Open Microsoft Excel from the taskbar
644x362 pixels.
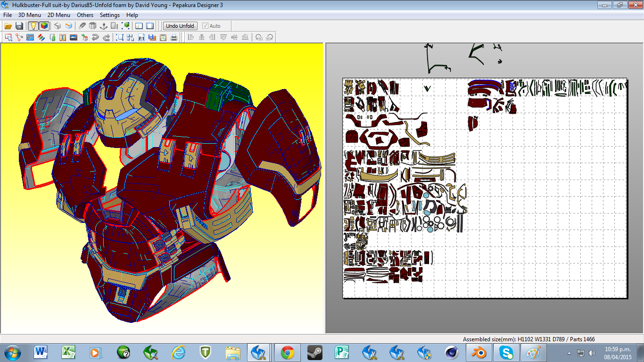(x=68, y=352)
